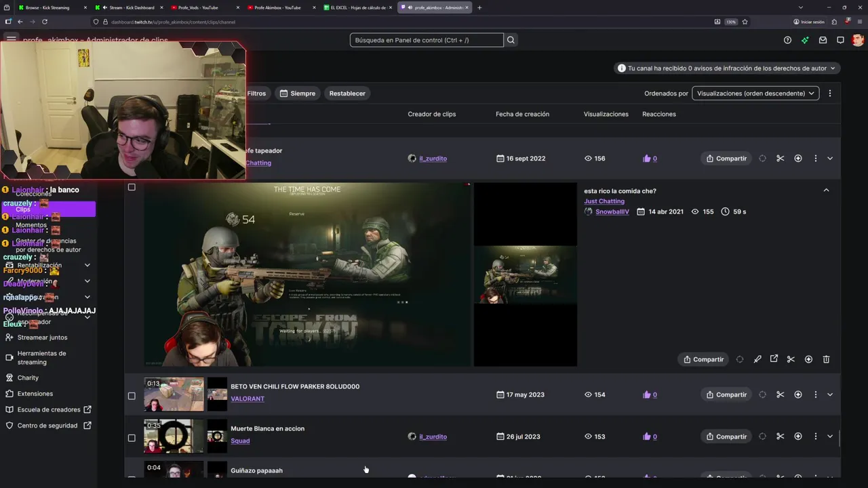
Task: Collapse the expanded esta rico la comida clip
Action: (x=826, y=190)
